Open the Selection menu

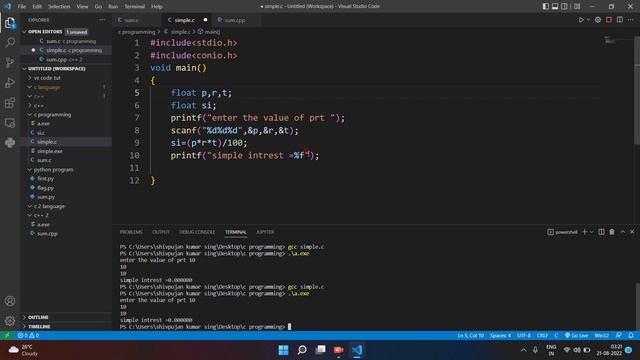[x=59, y=7]
